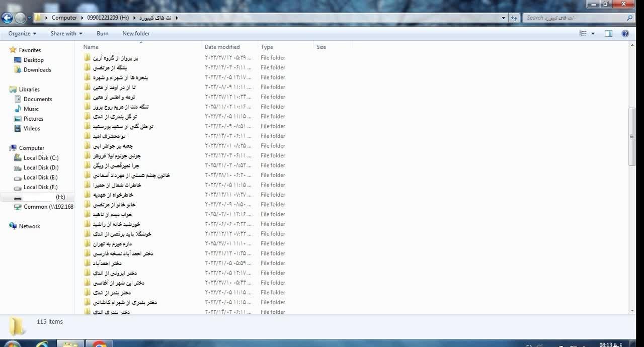Select folder تو گل بندری از اندی
The image size is (644, 347).
click(x=115, y=116)
